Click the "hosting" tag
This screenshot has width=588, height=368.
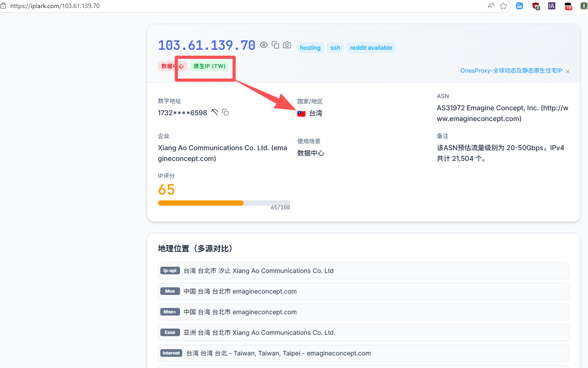[310, 48]
